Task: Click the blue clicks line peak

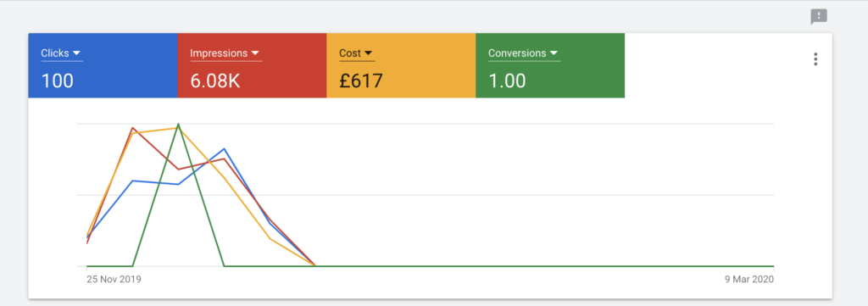Action: (x=224, y=149)
